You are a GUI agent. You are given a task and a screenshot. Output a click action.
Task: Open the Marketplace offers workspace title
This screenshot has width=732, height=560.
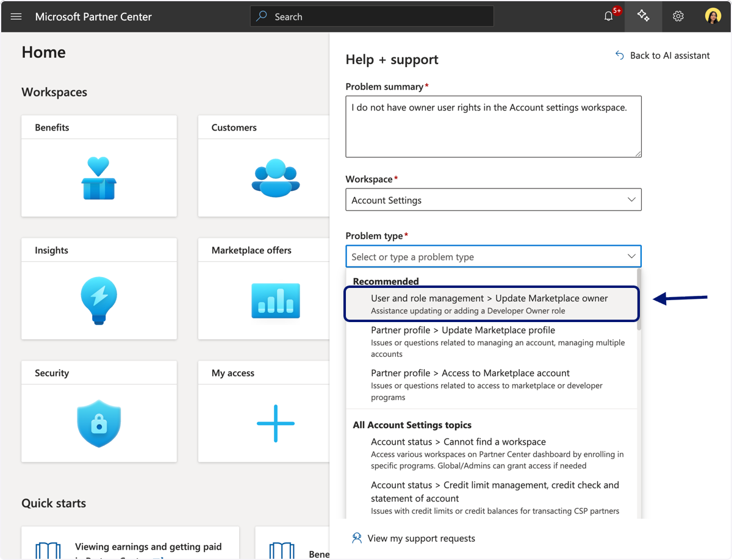(251, 250)
